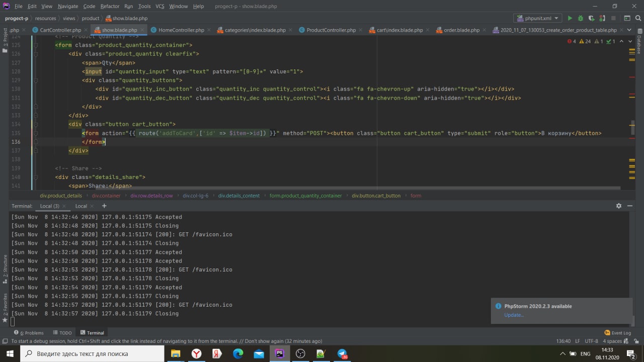
Task: Click the Windows search box
Action: pos(92,353)
